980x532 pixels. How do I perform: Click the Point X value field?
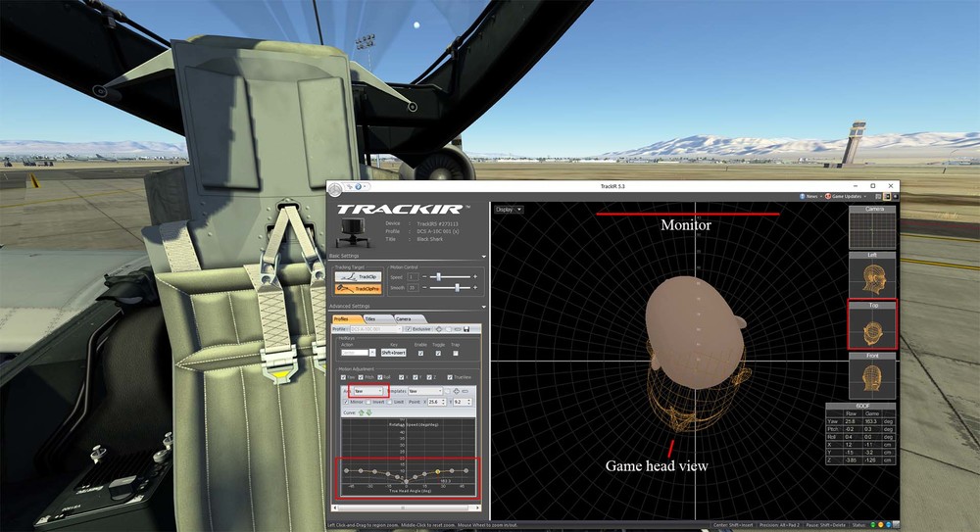pos(435,402)
